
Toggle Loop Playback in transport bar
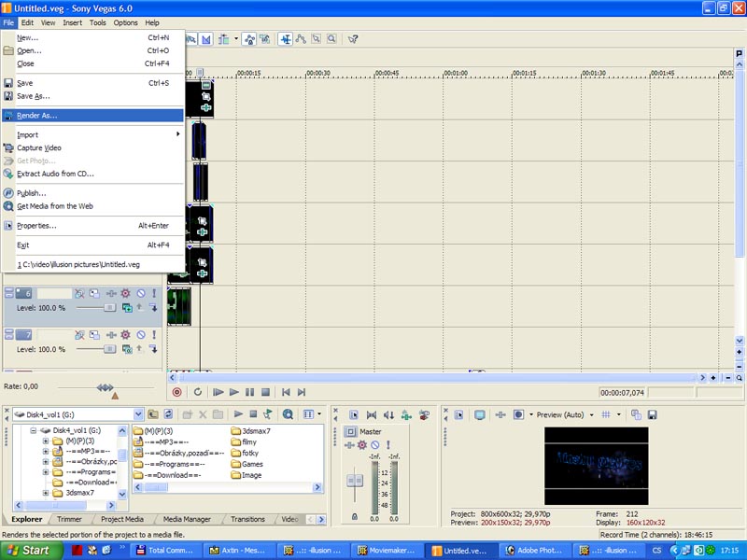pos(198,392)
